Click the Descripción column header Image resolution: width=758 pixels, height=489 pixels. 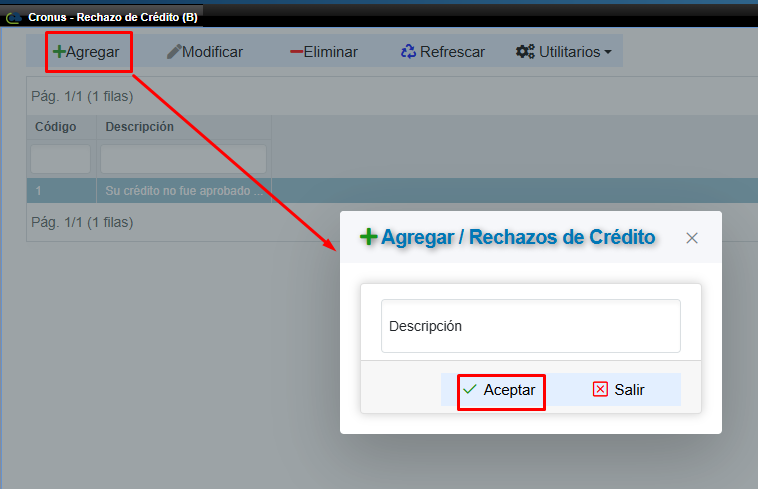click(184, 127)
